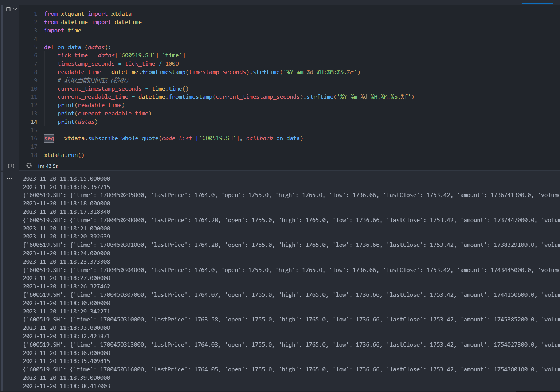The width and height of the screenshot is (560, 392).
Task: Click the def on_data function definition
Action: (78, 47)
